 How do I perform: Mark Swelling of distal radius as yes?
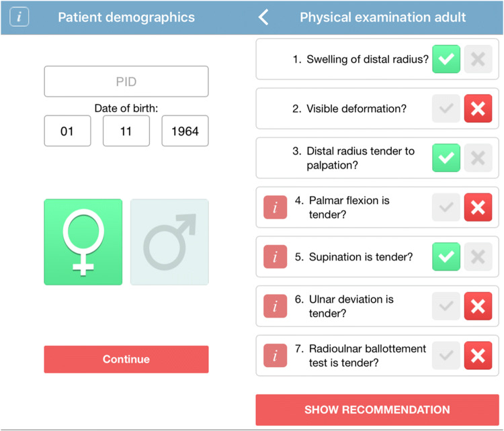pos(446,59)
